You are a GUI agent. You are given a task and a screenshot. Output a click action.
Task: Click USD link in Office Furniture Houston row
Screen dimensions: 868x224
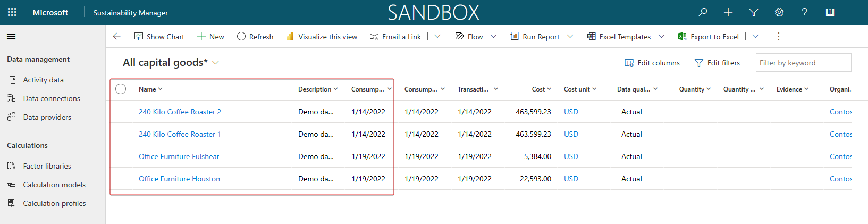(571, 179)
